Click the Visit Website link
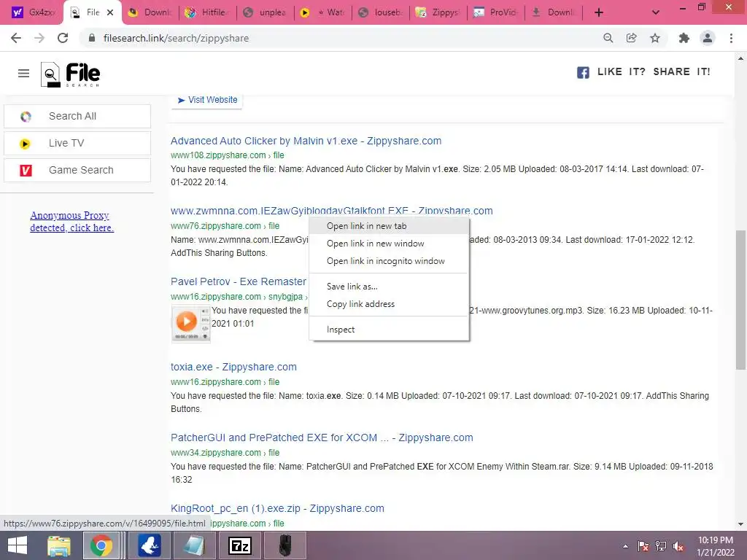 [x=207, y=100]
